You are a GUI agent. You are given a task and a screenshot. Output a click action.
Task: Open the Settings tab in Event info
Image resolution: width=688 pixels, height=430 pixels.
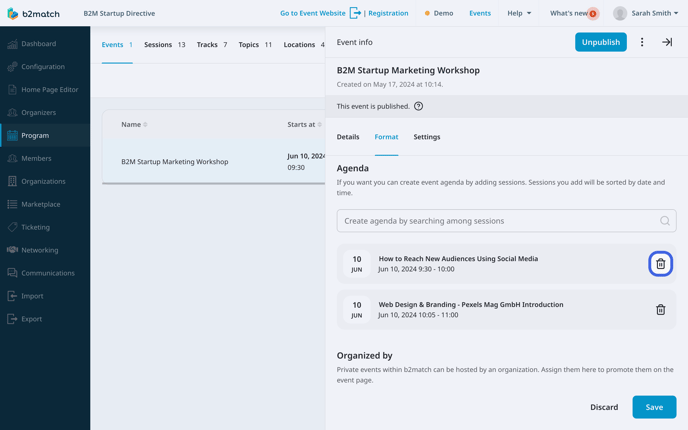[x=426, y=137]
